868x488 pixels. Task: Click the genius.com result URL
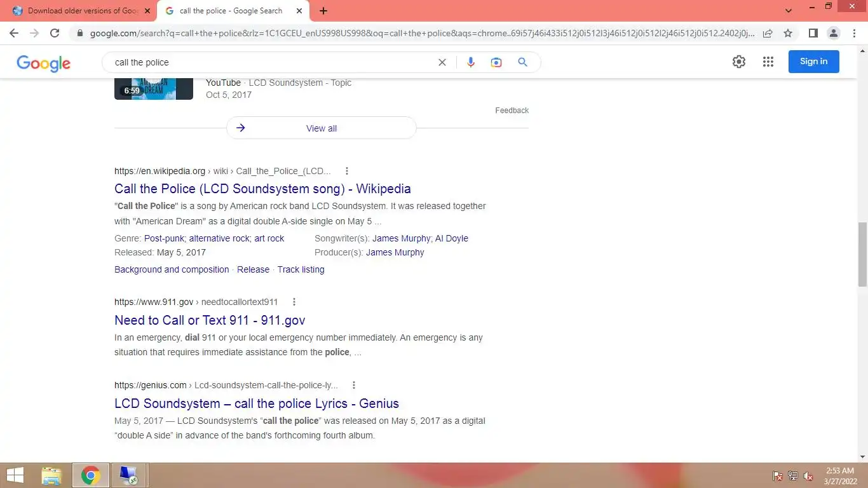pyautogui.click(x=226, y=385)
